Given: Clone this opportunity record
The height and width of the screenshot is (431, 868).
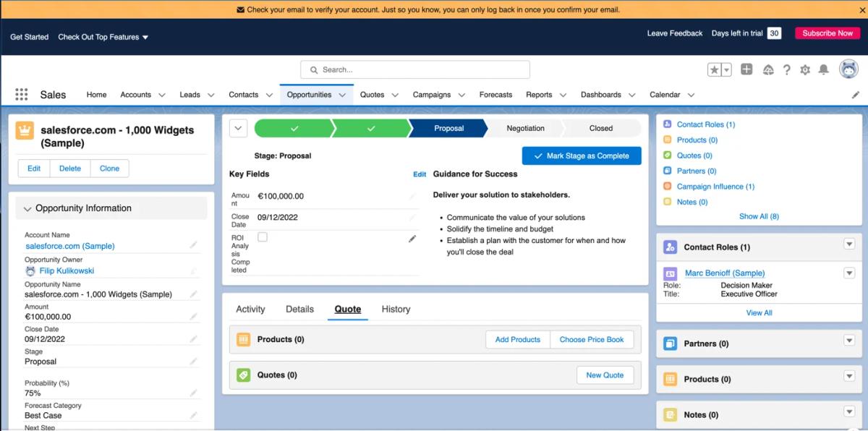Looking at the screenshot, I should 110,168.
